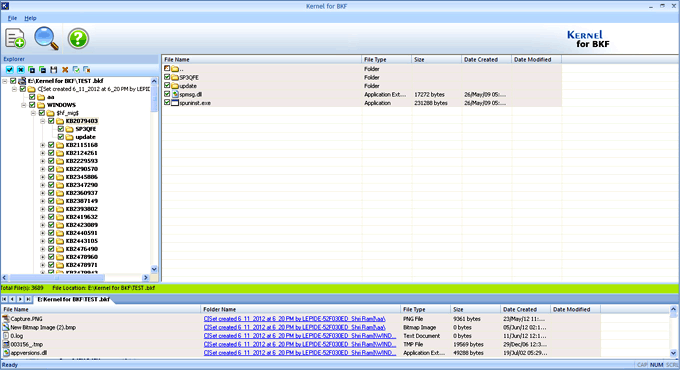The width and height of the screenshot is (680, 370).
Task: Click the Add BKF file toolbar icon
Action: [x=15, y=38]
